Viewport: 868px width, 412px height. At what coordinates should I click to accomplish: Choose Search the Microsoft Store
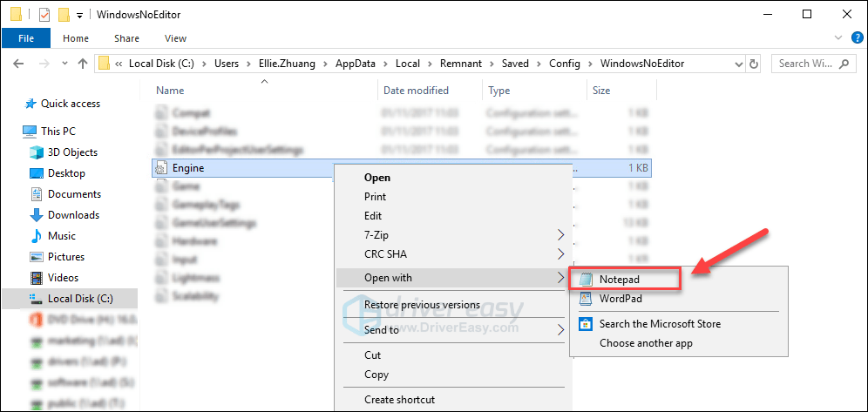click(660, 323)
